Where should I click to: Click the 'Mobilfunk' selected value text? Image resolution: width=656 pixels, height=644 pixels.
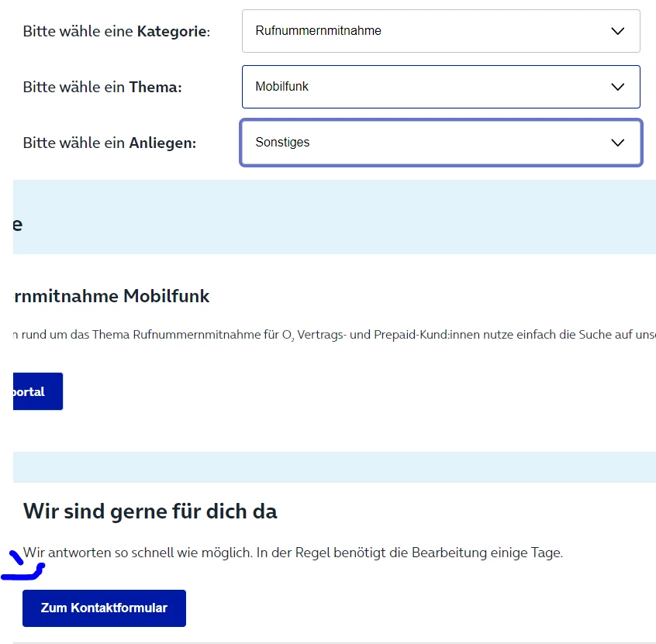(x=281, y=87)
